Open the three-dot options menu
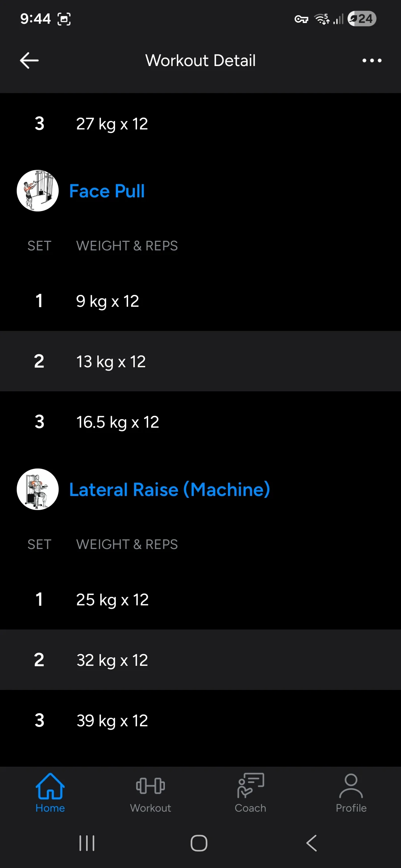The image size is (401, 868). point(372,60)
